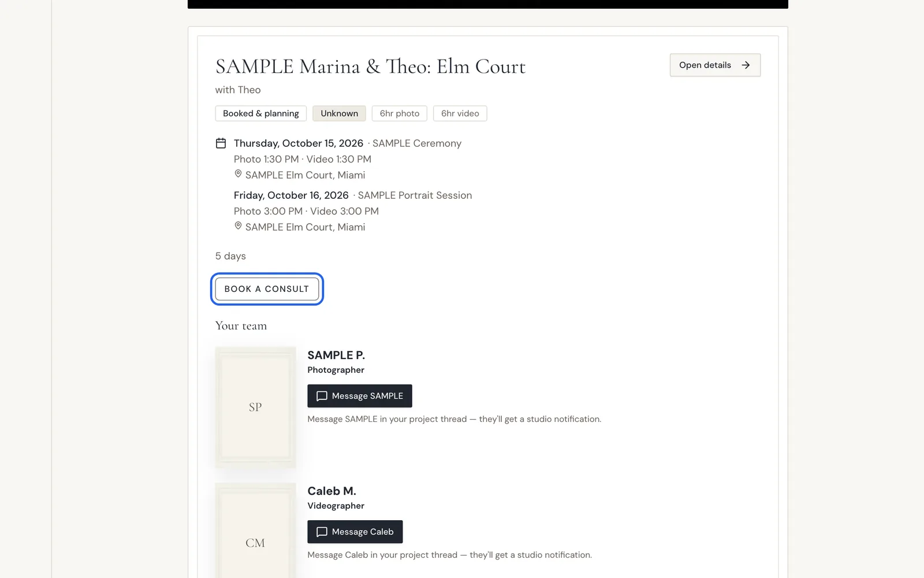Image resolution: width=924 pixels, height=578 pixels.
Task: Click 'SAMPLE Ceremony' event label
Action: (x=417, y=143)
